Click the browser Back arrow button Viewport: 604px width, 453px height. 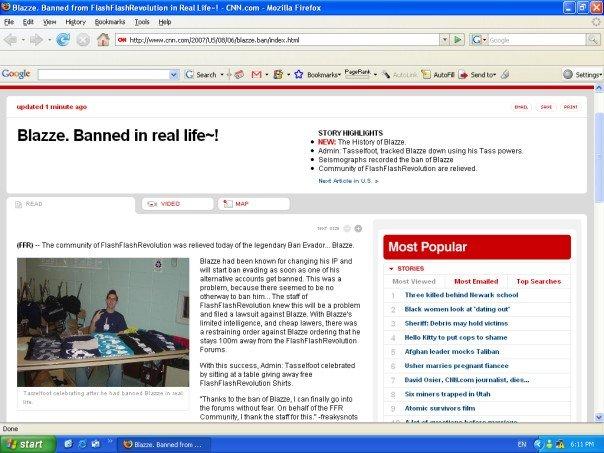(x=10, y=40)
